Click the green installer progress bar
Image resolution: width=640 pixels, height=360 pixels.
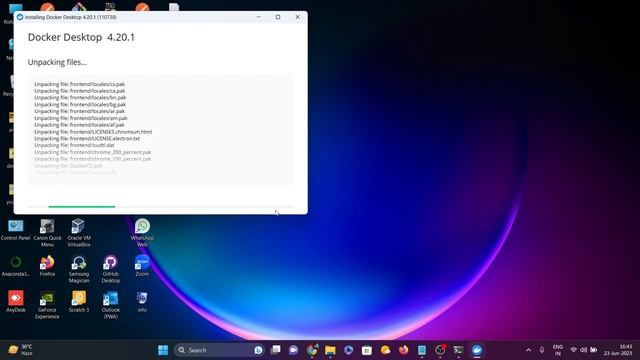click(x=82, y=207)
